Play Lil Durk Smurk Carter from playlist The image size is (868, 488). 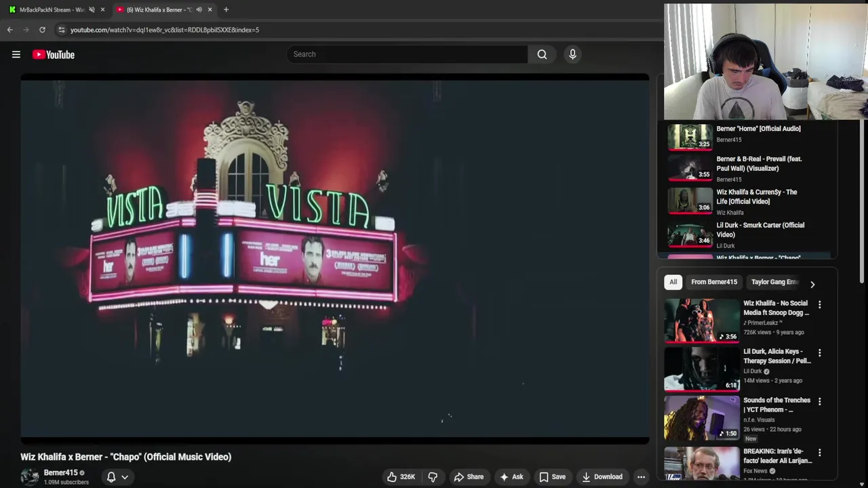click(x=760, y=230)
